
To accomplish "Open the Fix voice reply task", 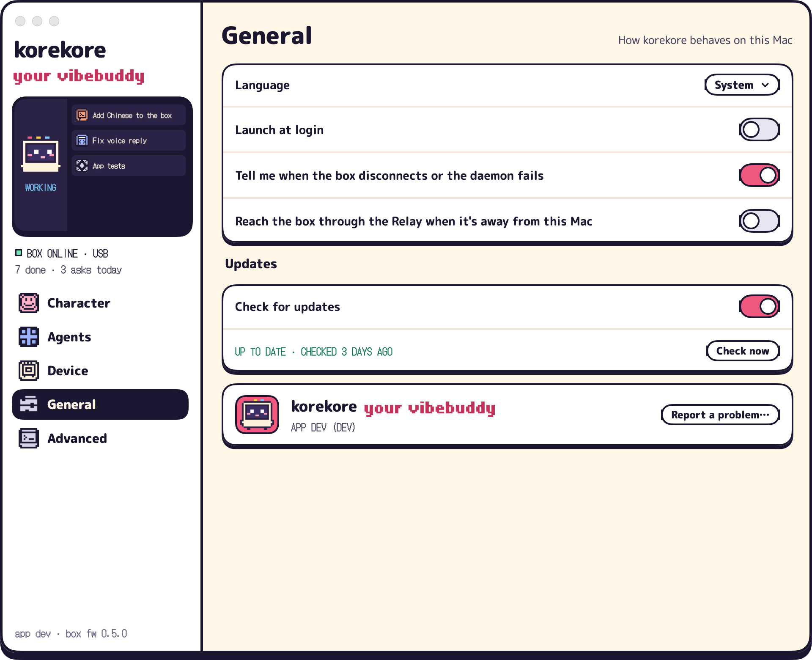I will 129,140.
